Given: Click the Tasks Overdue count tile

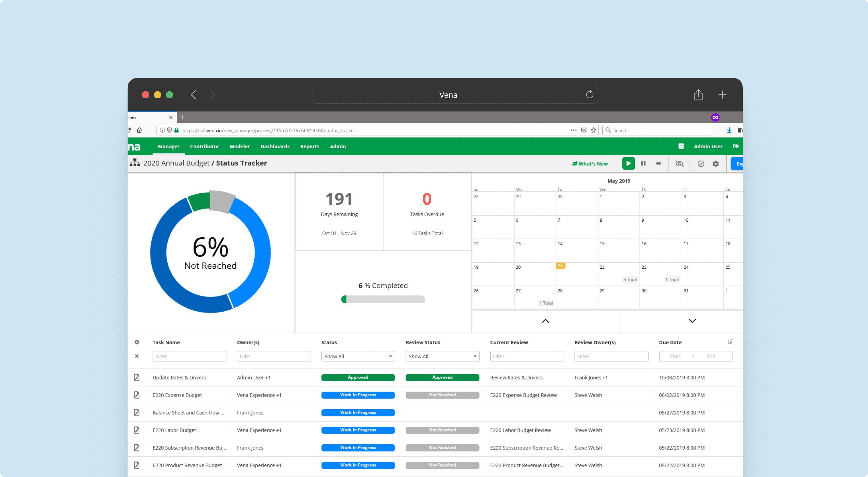Looking at the screenshot, I should (427, 212).
